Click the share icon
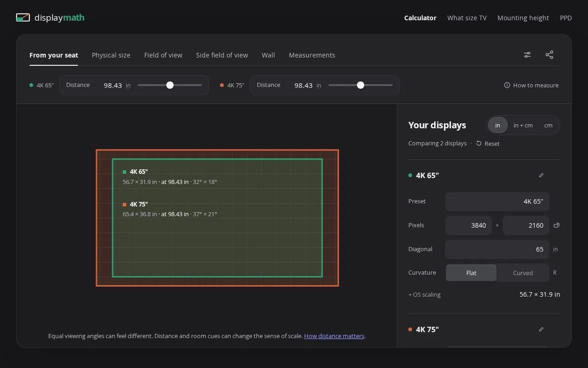The width and height of the screenshot is (588, 368). [549, 55]
